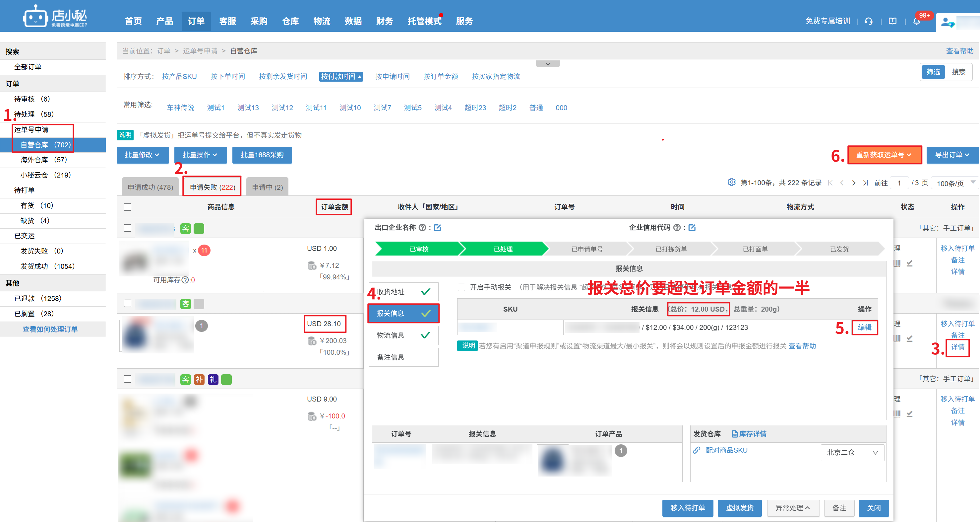Check the USD 28.10 order checkbox
The height and width of the screenshot is (522, 980).
click(x=127, y=303)
